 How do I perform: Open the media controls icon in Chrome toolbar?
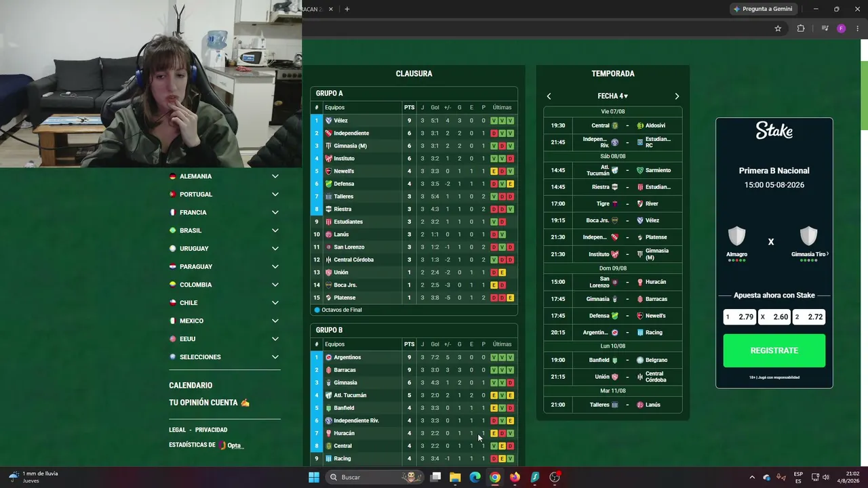point(825,28)
